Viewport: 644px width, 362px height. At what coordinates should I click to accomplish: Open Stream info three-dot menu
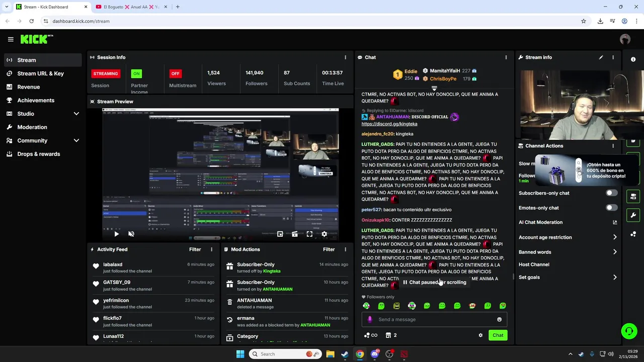point(613,57)
